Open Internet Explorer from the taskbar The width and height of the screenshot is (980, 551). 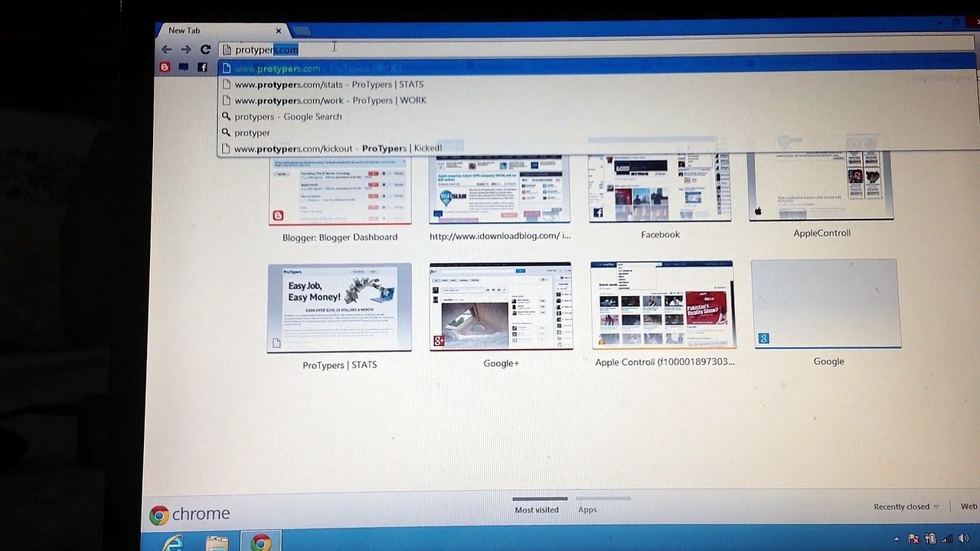point(174,542)
